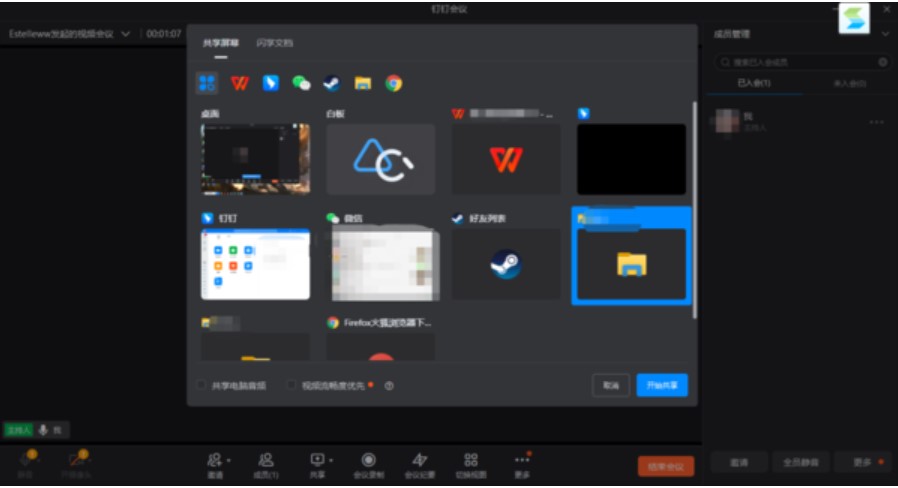Click the 邀请 button in members panel
Image resolution: width=898 pixels, height=488 pixels.
click(739, 462)
